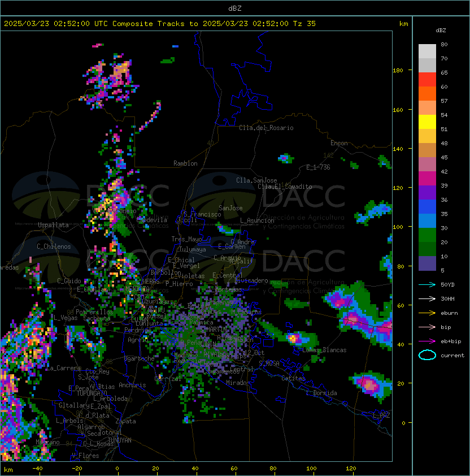Click the 'Mirador' place label
This screenshot has height=476, width=470.
(238, 383)
